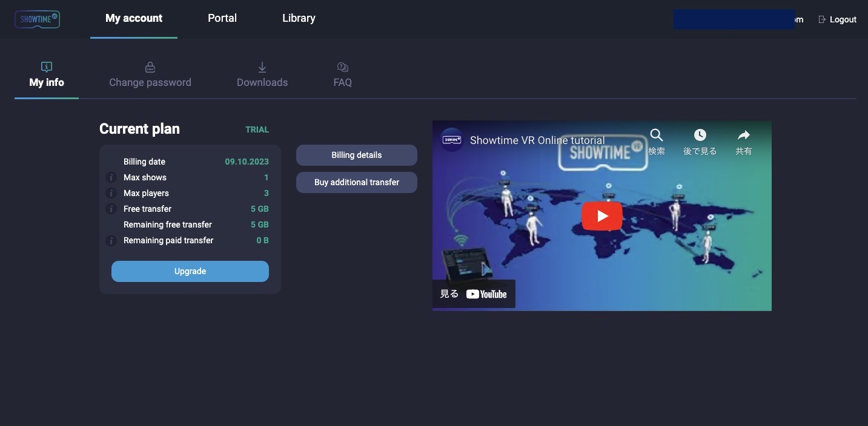Click the Upgrade button
868x426 pixels.
(x=190, y=271)
